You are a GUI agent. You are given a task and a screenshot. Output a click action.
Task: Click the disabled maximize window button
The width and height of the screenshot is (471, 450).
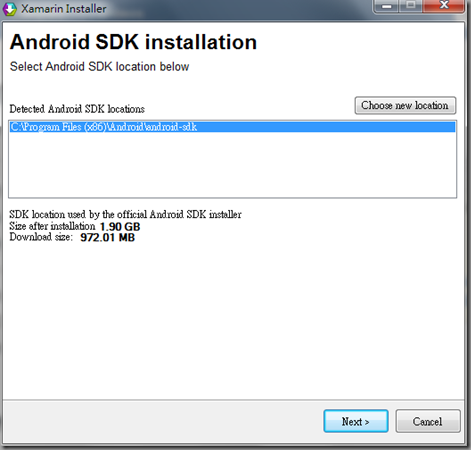pyautogui.click(x=411, y=5)
